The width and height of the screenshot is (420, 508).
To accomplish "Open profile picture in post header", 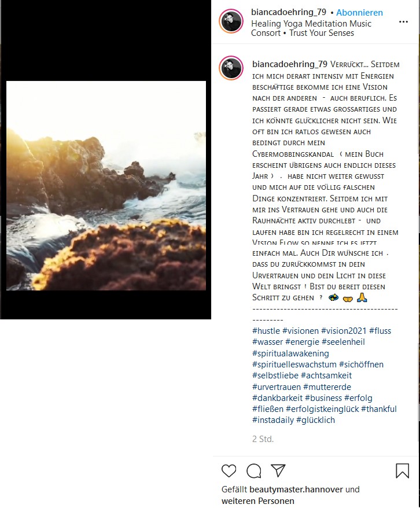I will pyautogui.click(x=231, y=21).
